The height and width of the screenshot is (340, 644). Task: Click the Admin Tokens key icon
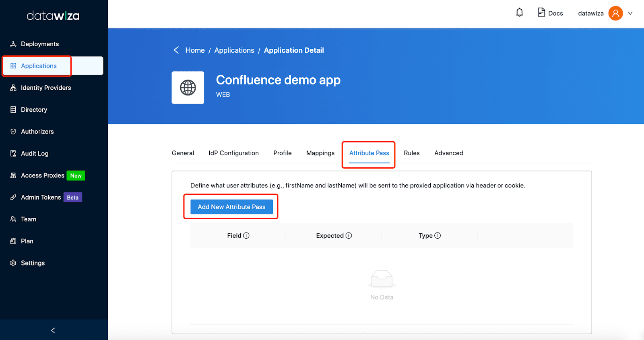tap(13, 197)
